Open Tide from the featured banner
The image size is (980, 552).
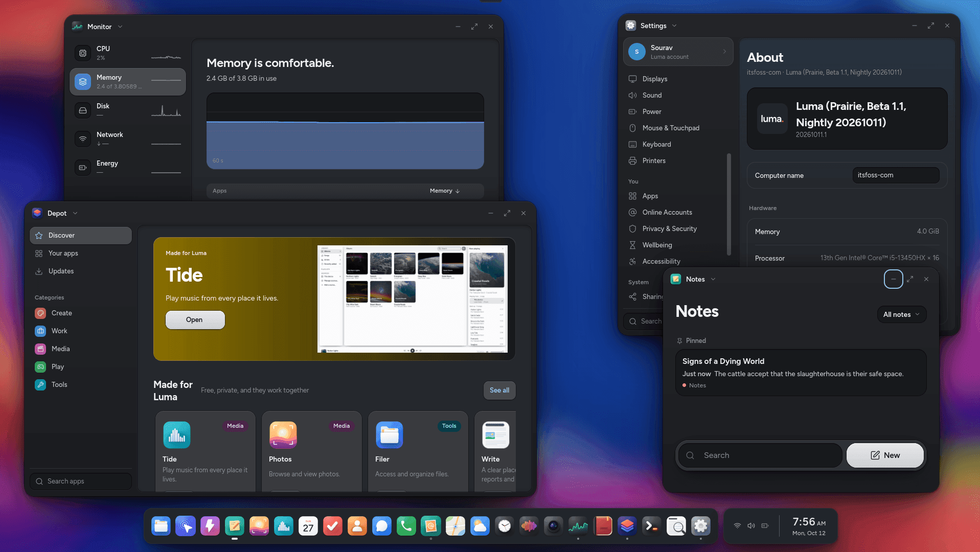pyautogui.click(x=195, y=319)
